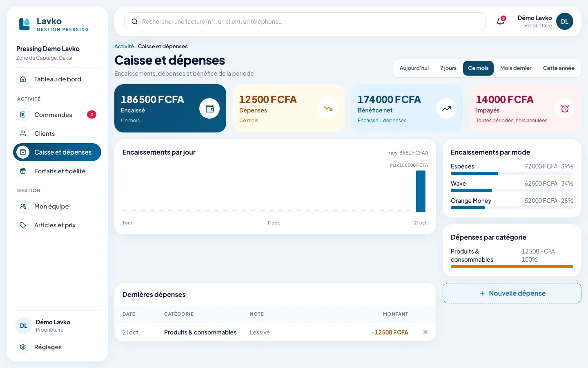Screen dimensions: 588x368
Task: Open Mon équipe page
Action: pyautogui.click(x=57, y=206)
